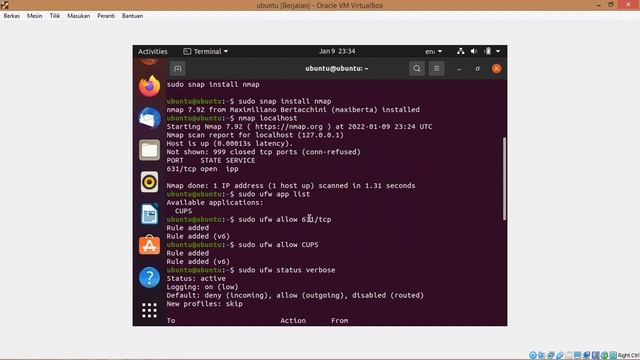Minimize the terminal window
Image resolution: width=640 pixels, height=360 pixels.
pyautogui.click(x=459, y=69)
